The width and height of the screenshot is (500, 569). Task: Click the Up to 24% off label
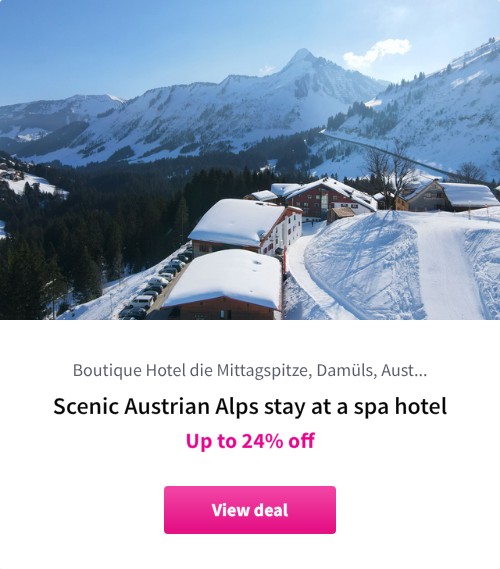(250, 441)
